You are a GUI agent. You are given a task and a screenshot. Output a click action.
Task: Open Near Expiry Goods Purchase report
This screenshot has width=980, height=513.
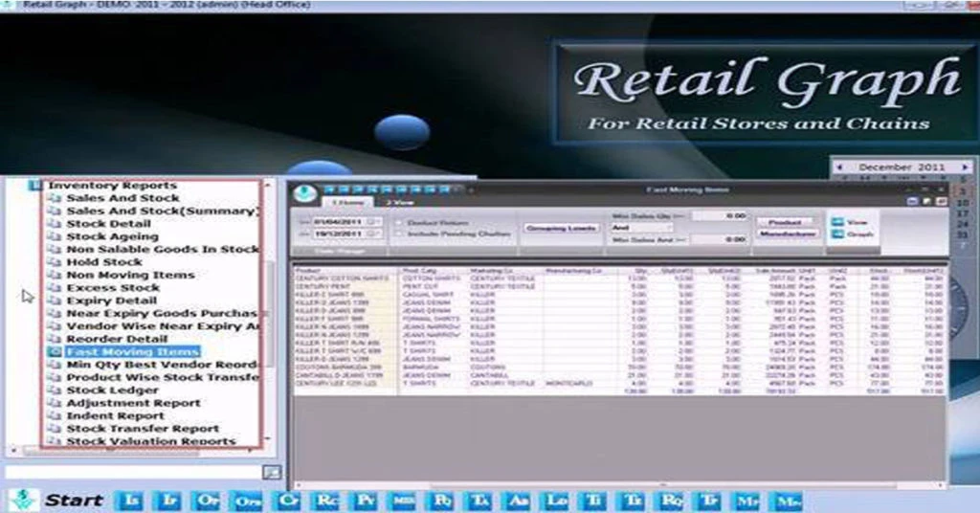tap(162, 314)
